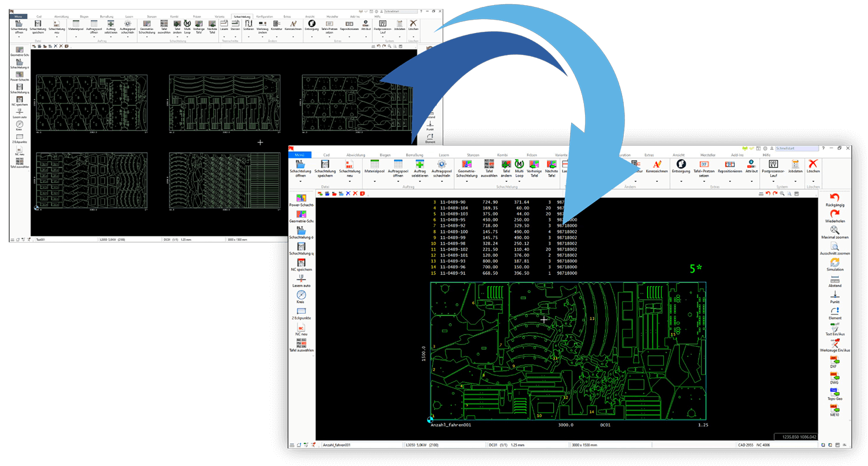Expand dropdown under Entsorgung in front window
This screenshot has height=466, width=868.
[x=681, y=181]
